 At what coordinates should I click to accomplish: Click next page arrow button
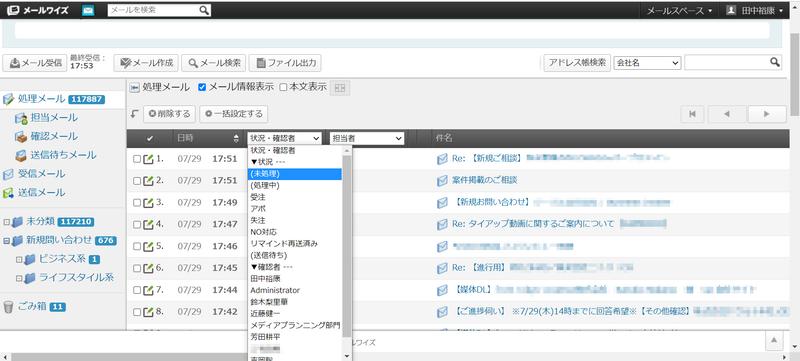click(x=766, y=114)
